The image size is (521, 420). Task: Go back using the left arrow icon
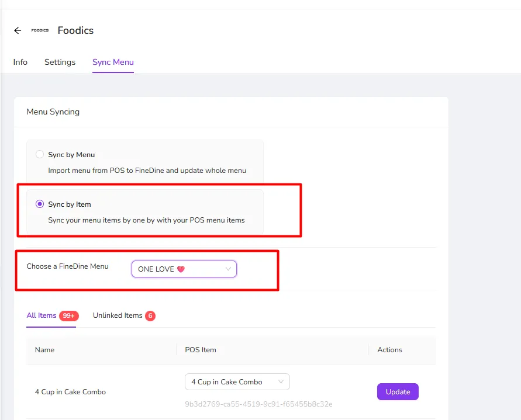18,30
